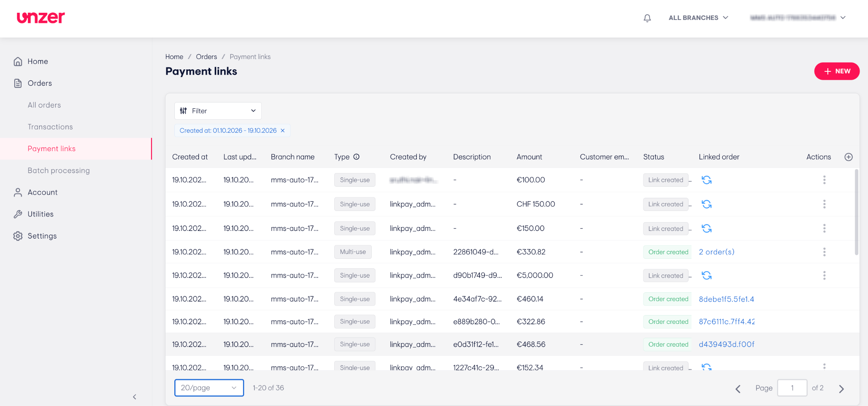
Task: Open the add-column plus icon beside Actions
Action: click(x=848, y=157)
